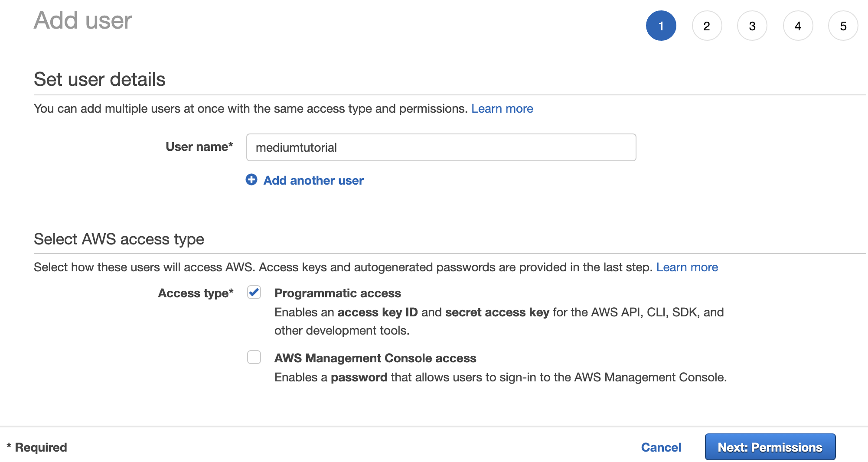Image resolution: width=868 pixels, height=462 pixels.
Task: Click the Select AWS access type heading
Action: click(119, 239)
